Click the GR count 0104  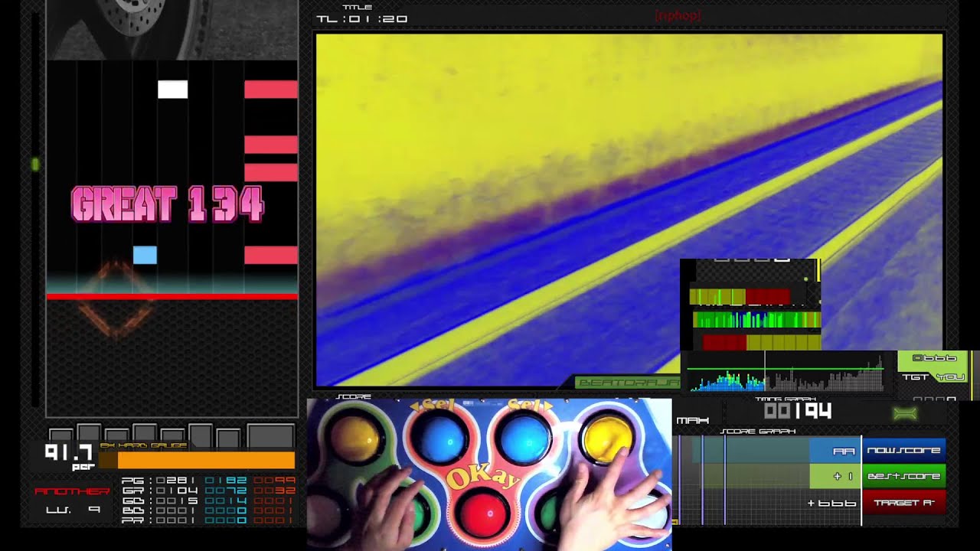coord(176,491)
